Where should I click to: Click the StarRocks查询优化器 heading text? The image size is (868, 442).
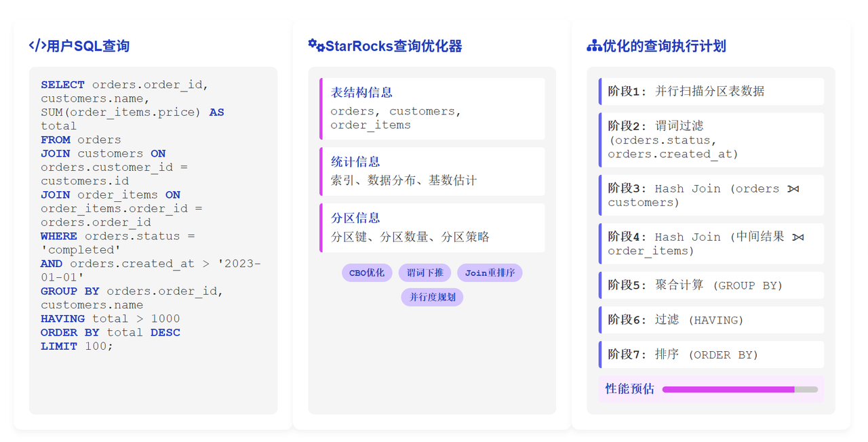[394, 46]
